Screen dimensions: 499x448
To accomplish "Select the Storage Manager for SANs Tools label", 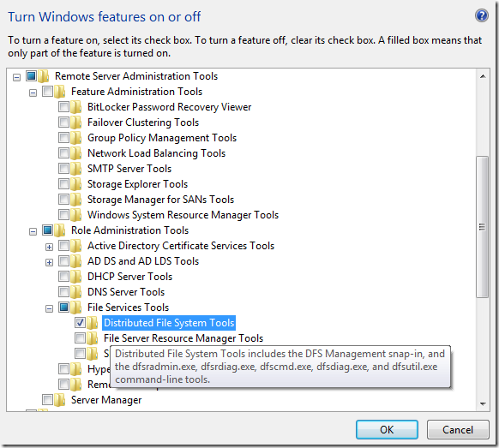I will (x=160, y=200).
